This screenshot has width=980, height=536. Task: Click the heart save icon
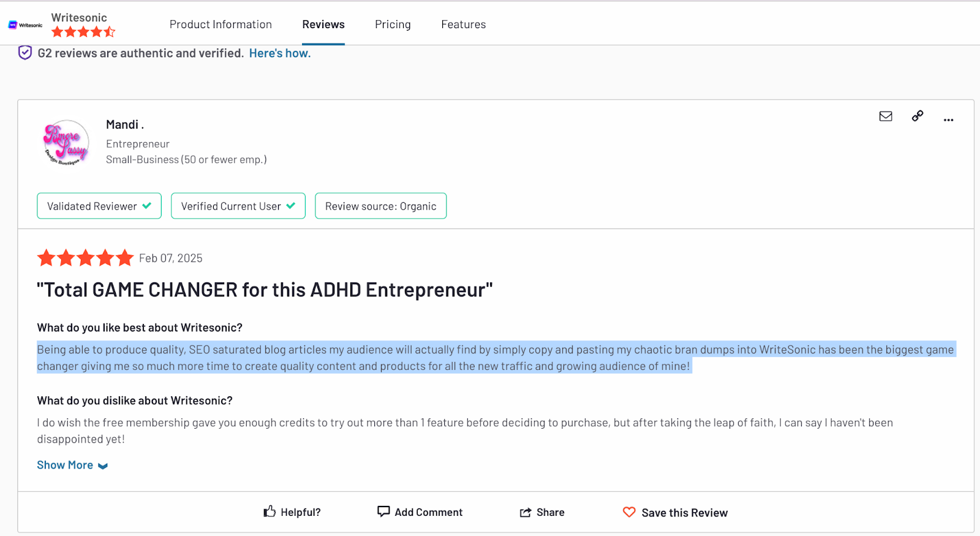tap(629, 512)
